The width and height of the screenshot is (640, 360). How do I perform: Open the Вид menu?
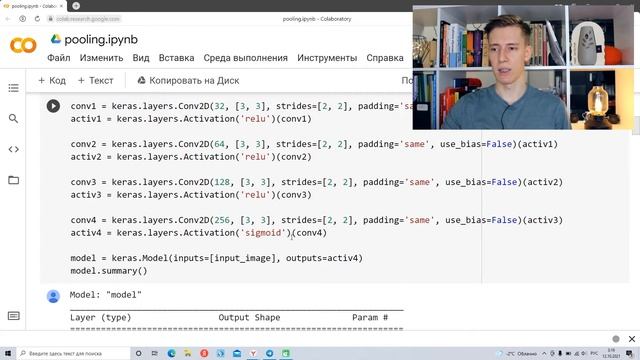[141, 58]
